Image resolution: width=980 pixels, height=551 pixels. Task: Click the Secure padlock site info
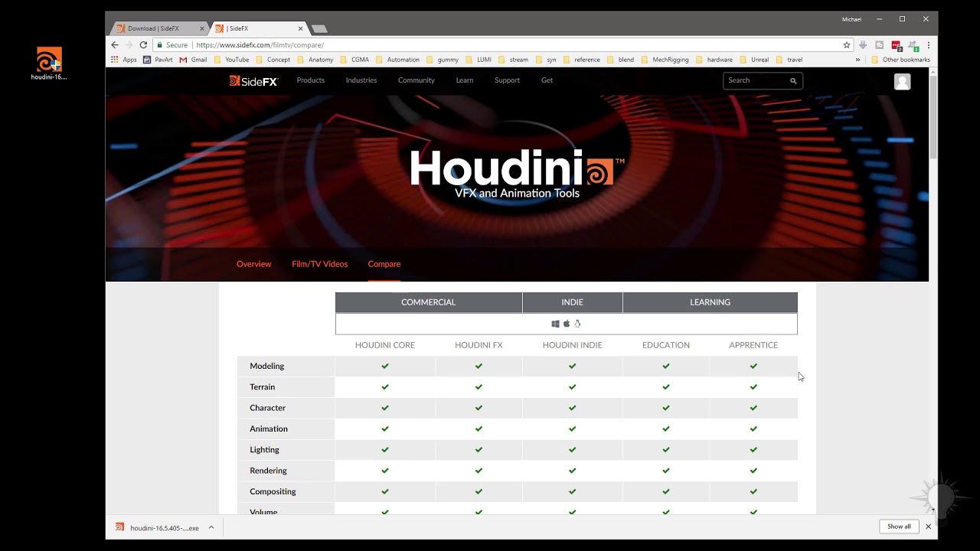172,45
